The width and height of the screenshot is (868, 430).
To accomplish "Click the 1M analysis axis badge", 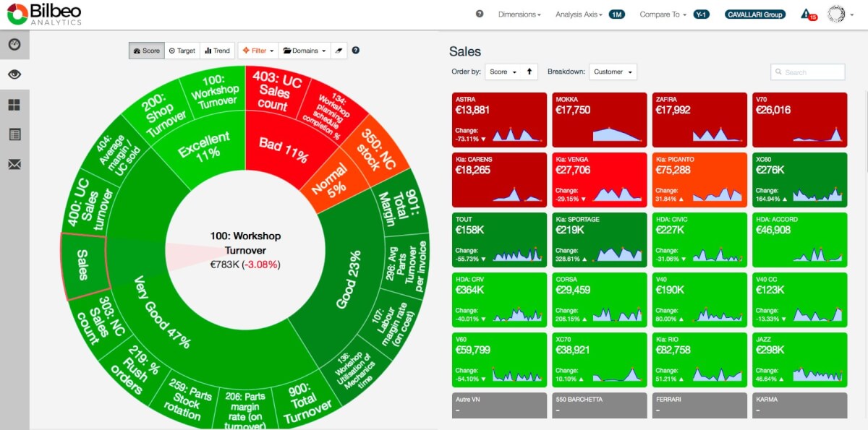I will click(x=616, y=14).
